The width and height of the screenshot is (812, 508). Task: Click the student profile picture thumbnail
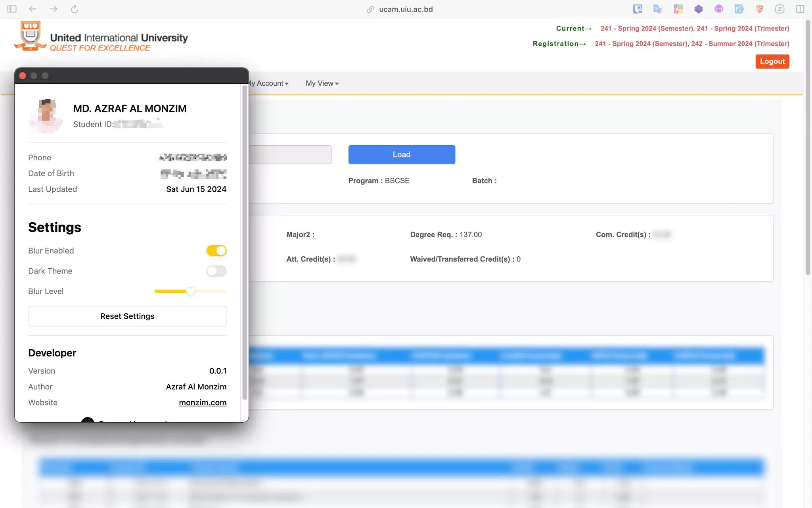(x=47, y=115)
